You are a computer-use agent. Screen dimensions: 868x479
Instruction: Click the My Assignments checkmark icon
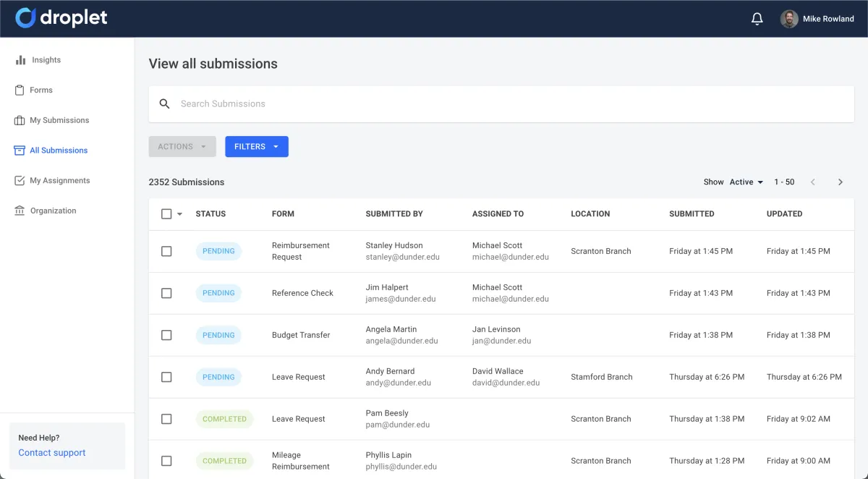pos(20,181)
